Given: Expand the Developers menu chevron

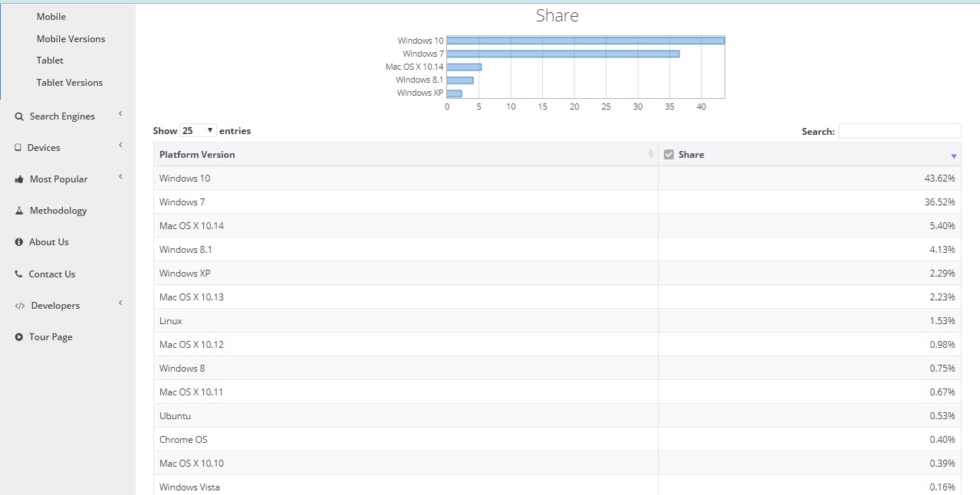Looking at the screenshot, I should [x=120, y=303].
